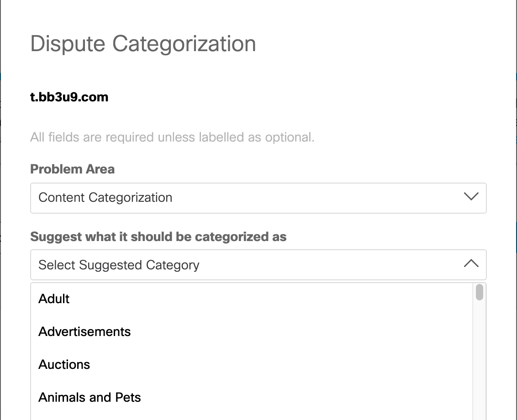This screenshot has height=420, width=517.
Task: Click the t.bb3u9.com domain text
Action: coord(69,97)
